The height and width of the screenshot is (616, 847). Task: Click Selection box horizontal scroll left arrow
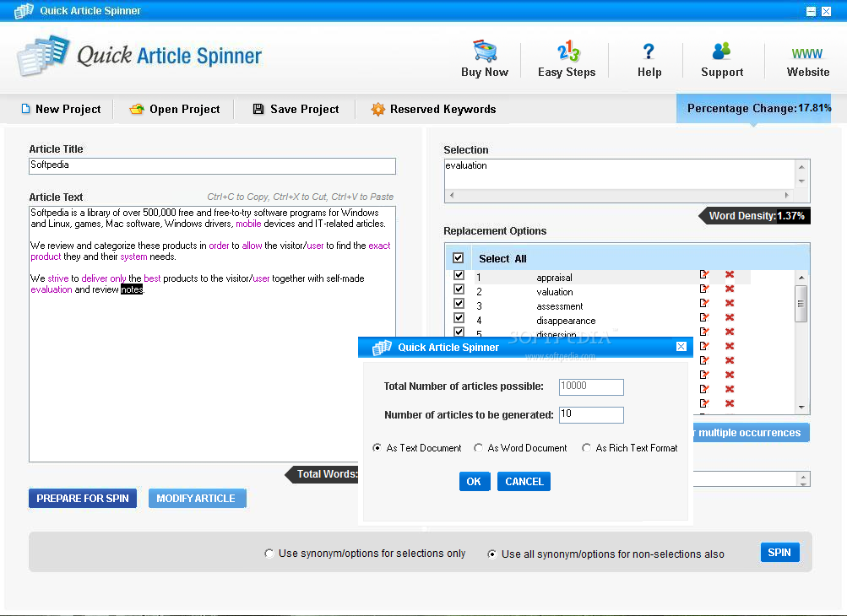452,196
